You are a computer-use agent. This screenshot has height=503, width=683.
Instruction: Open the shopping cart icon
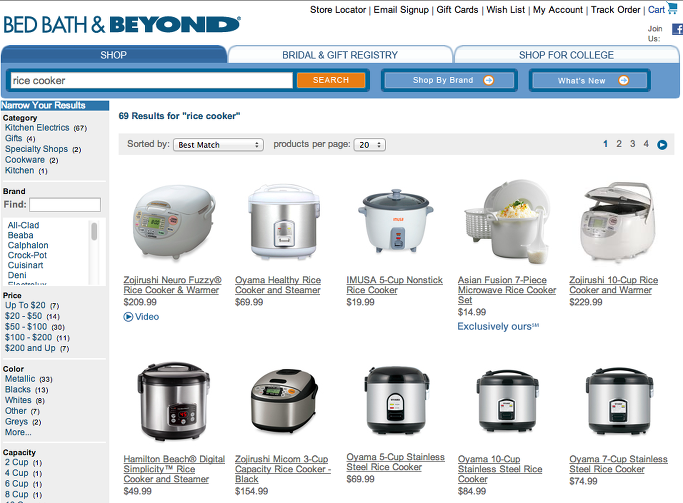(x=673, y=9)
